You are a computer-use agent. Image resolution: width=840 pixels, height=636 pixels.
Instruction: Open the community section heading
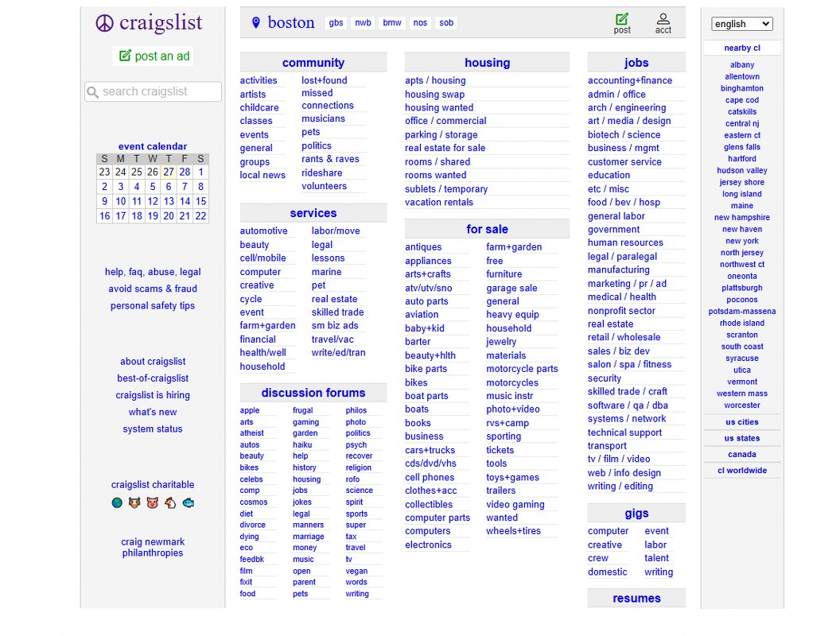(313, 63)
